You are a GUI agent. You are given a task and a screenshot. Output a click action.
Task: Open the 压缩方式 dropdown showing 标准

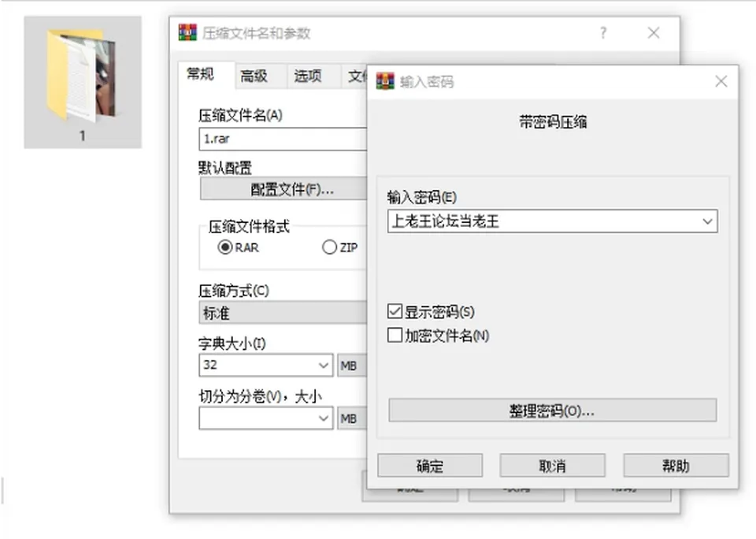pyautogui.click(x=283, y=313)
